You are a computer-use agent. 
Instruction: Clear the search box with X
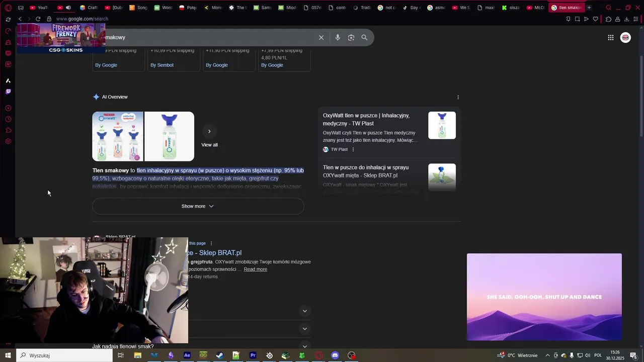pyautogui.click(x=321, y=38)
